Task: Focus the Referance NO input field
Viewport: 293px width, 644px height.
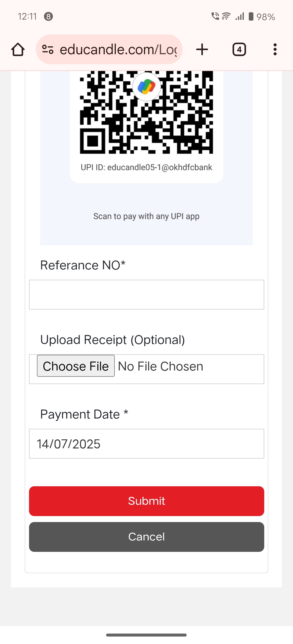Action: tap(146, 295)
